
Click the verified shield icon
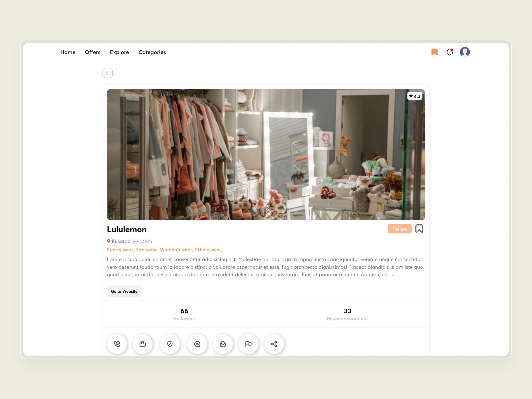(170, 344)
